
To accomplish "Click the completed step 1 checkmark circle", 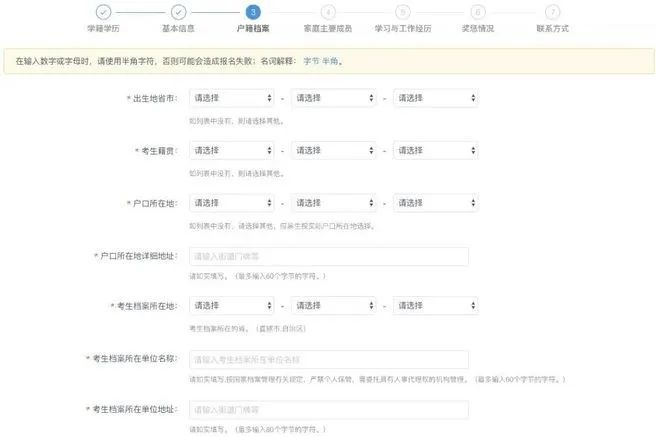I will (x=103, y=12).
